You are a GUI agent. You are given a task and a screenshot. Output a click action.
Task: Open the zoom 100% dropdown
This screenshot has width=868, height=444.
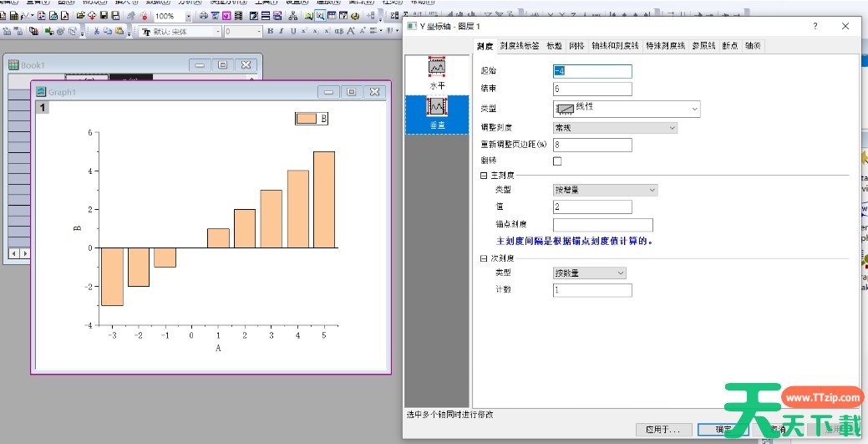click(x=189, y=16)
